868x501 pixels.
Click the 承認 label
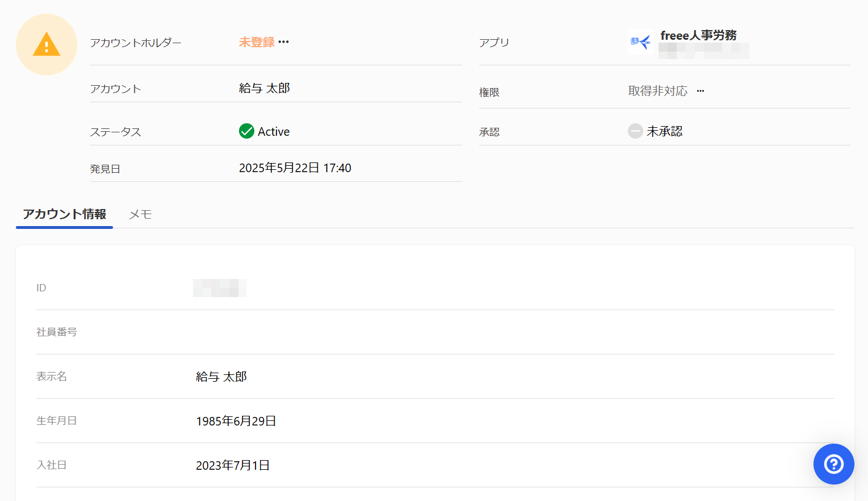489,132
